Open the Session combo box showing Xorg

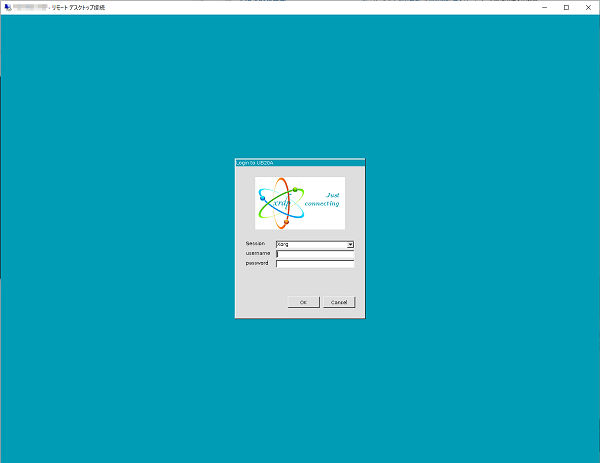click(310, 244)
